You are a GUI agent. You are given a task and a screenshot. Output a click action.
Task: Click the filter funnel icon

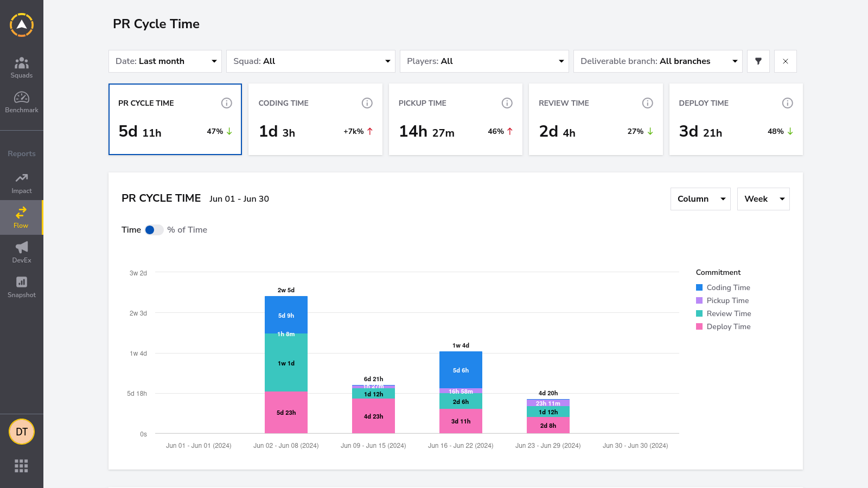point(758,61)
